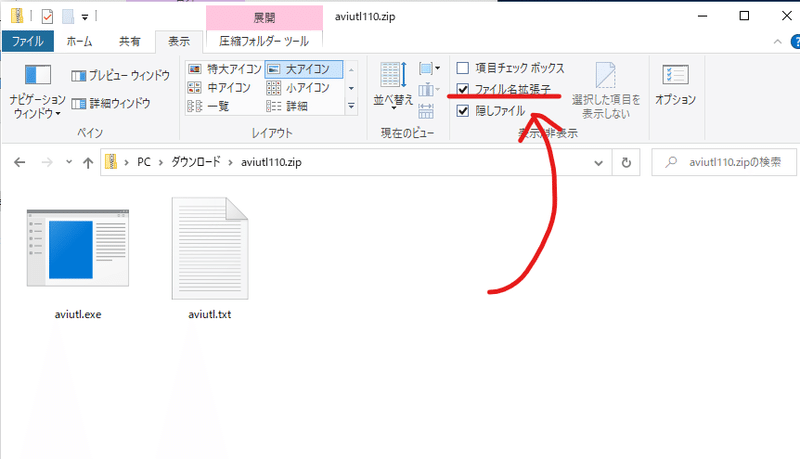Screen dimensions: 800x459
Task: Select List (一覧) layout
Action: (208, 106)
